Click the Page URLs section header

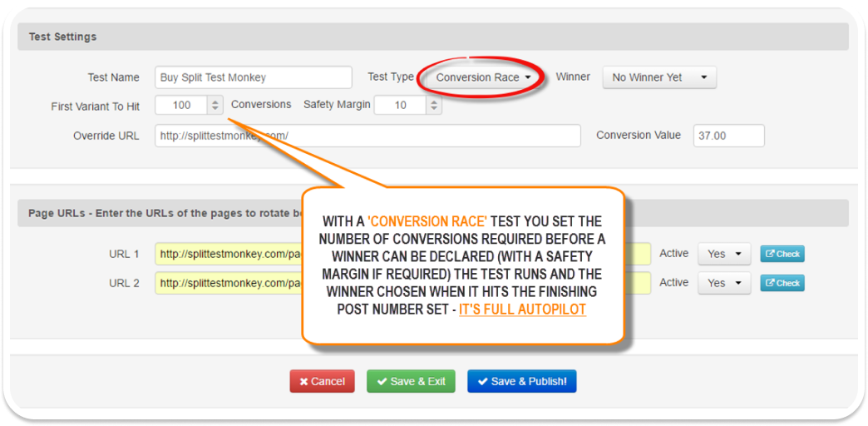tap(433, 213)
